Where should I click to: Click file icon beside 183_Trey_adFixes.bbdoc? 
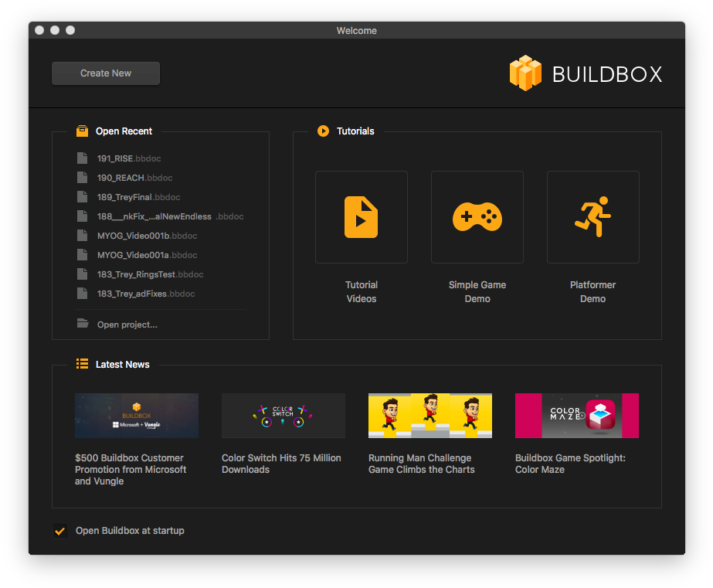(83, 294)
